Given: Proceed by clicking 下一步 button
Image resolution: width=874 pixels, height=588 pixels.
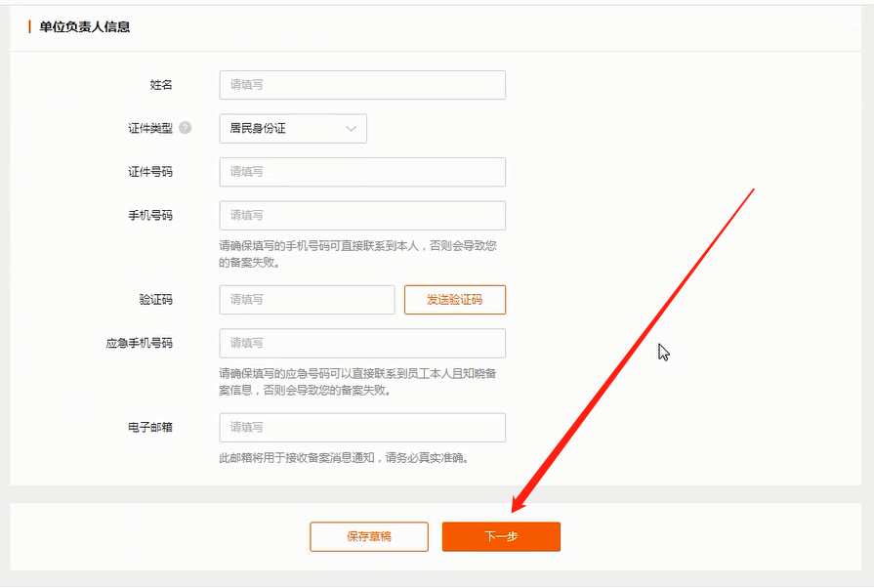Looking at the screenshot, I should (x=501, y=536).
